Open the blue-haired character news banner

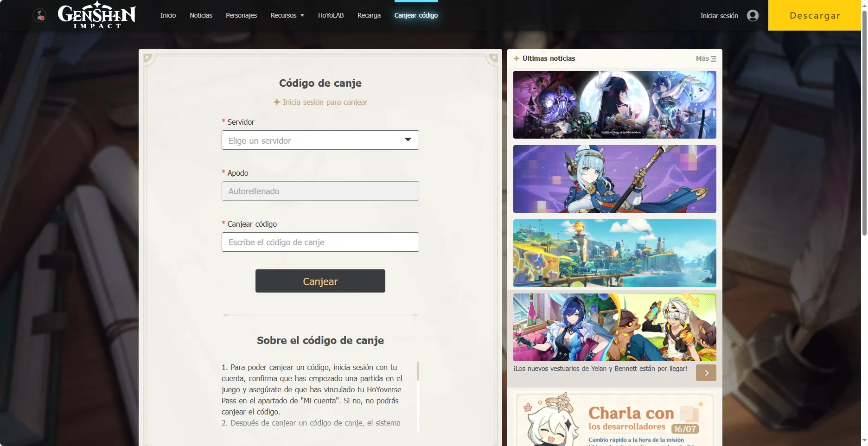point(615,179)
